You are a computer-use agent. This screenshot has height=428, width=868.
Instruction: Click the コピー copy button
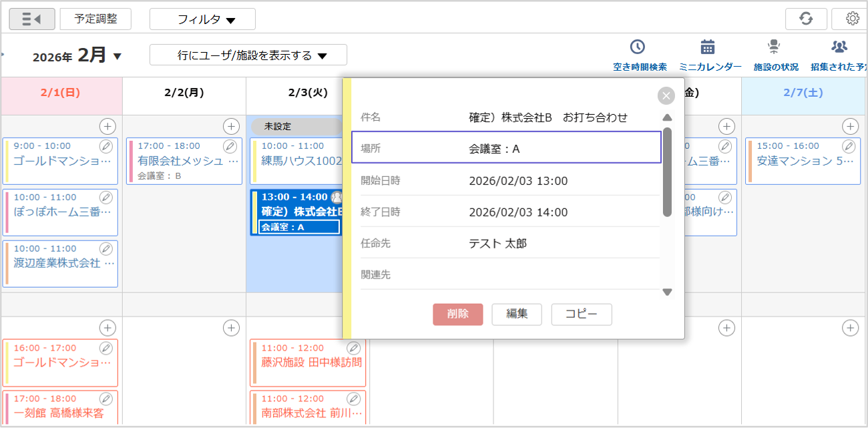point(581,314)
